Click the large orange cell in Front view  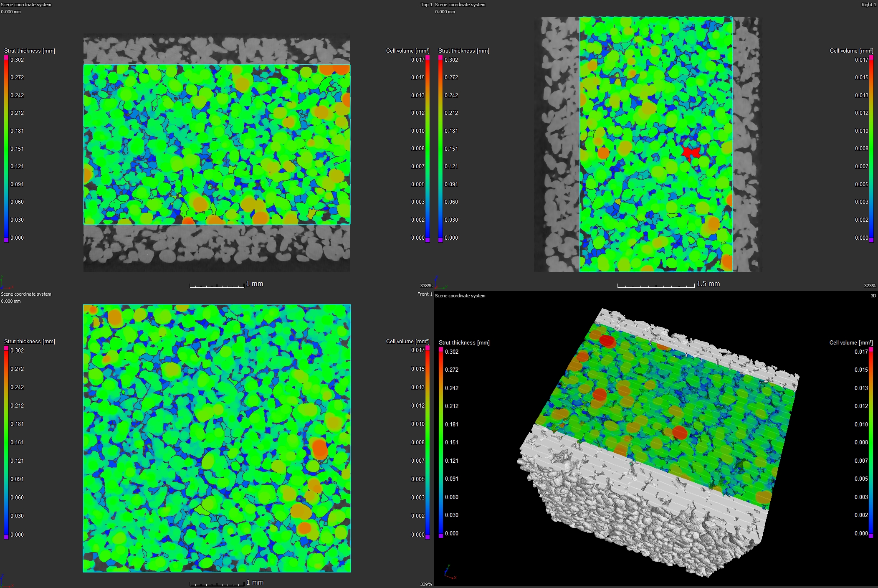[320, 449]
